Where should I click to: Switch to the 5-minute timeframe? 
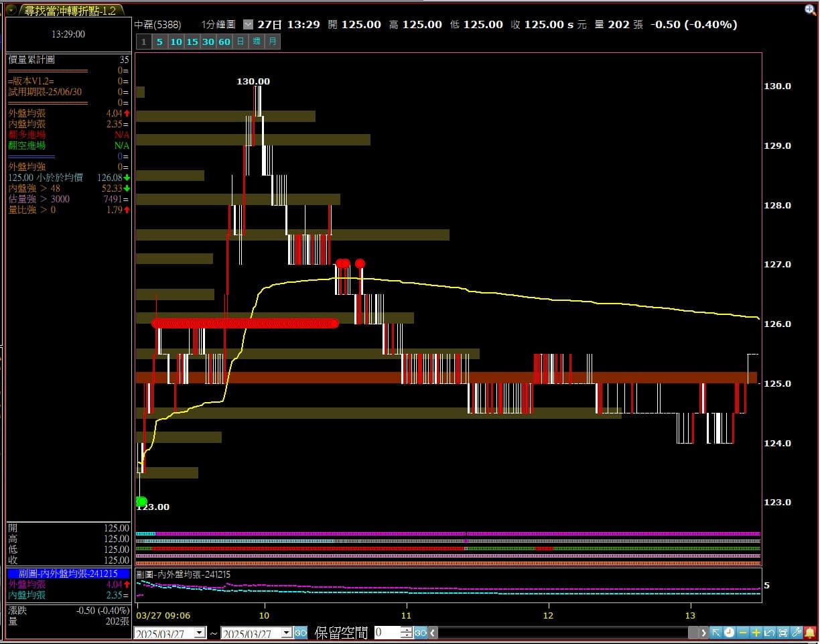coord(159,42)
